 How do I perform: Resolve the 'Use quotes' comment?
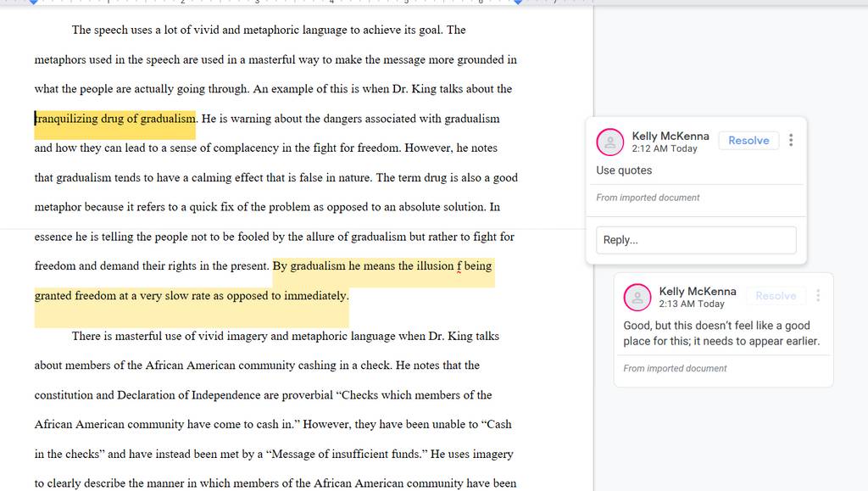click(x=748, y=141)
